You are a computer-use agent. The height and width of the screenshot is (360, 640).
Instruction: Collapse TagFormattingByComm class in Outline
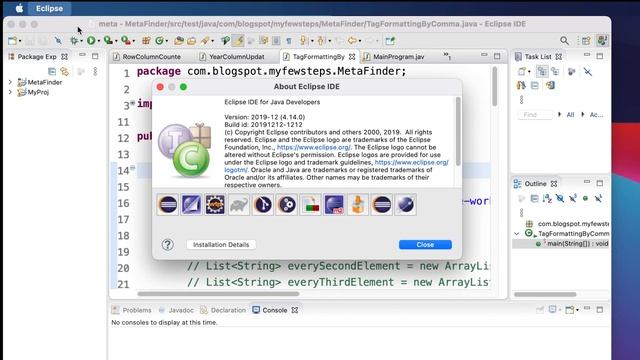[517, 234]
